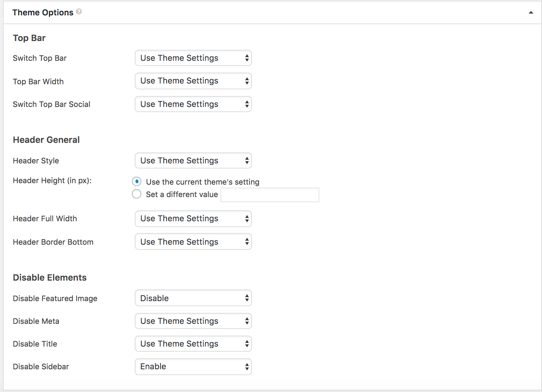Click the 'Header Style' label
Image resolution: width=542 pixels, height=392 pixels.
point(36,161)
